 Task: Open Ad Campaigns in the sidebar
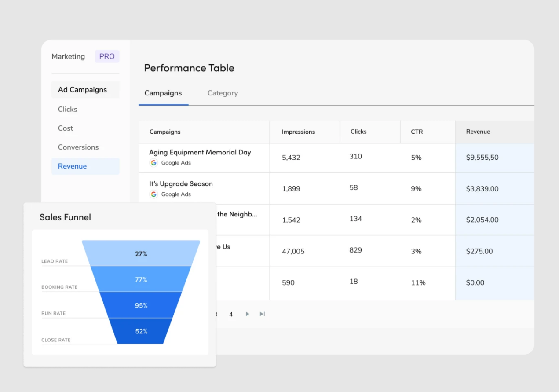(85, 90)
